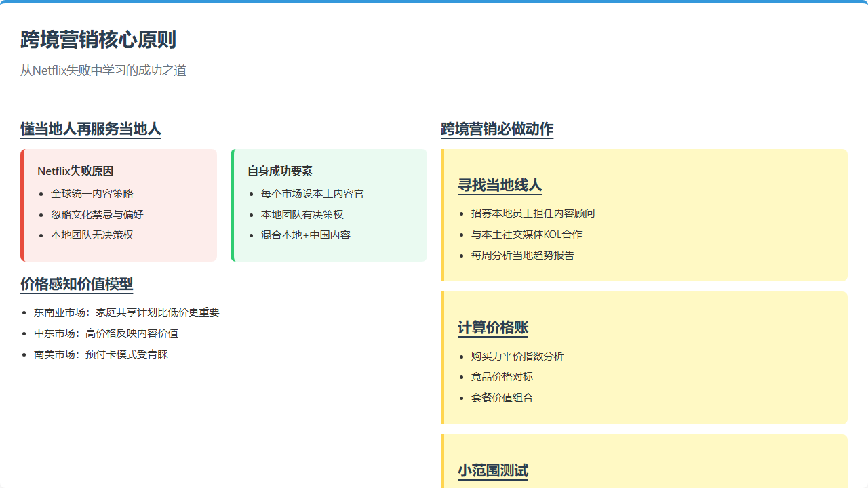Click bullet 与本土社交媒体KOL合作
The height and width of the screenshot is (488, 868).
click(x=527, y=235)
